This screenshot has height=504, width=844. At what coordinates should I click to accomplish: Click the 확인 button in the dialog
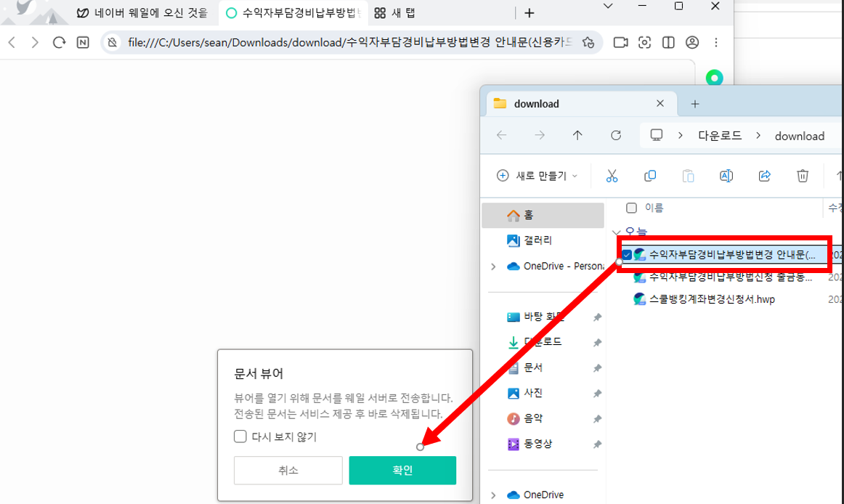(x=402, y=470)
